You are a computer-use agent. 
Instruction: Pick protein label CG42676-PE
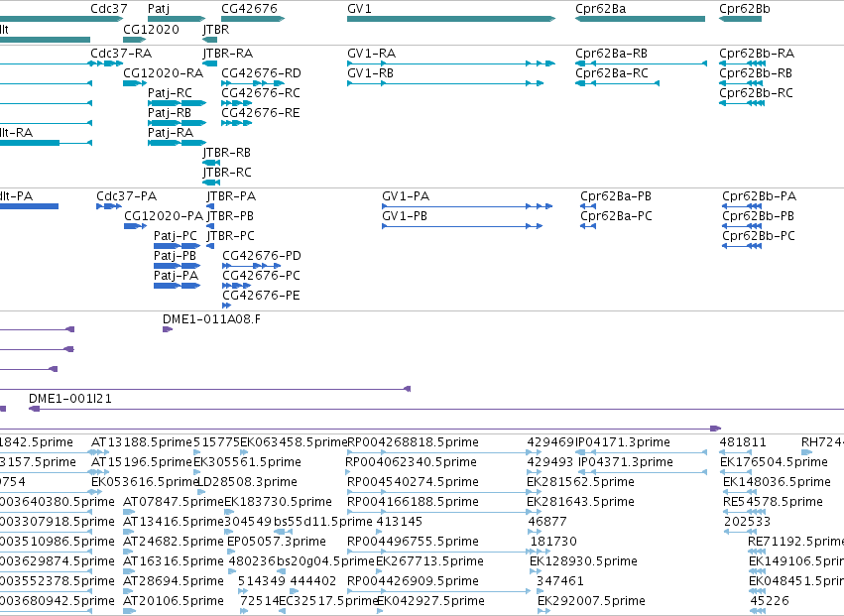click(261, 295)
